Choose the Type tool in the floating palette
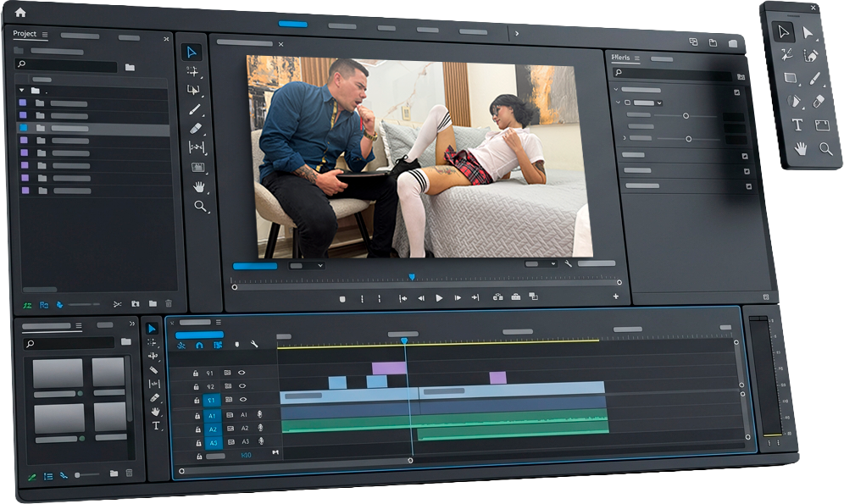 pos(797,125)
